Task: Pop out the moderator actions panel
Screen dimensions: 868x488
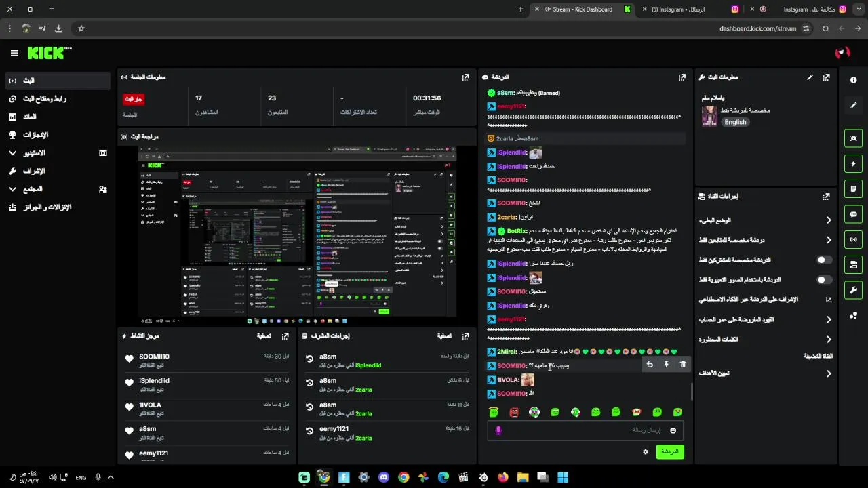Action: coord(465,336)
